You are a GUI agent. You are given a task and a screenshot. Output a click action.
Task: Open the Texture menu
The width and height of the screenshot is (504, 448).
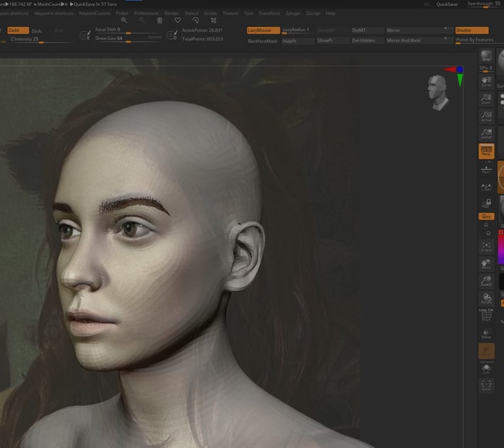pyautogui.click(x=230, y=13)
